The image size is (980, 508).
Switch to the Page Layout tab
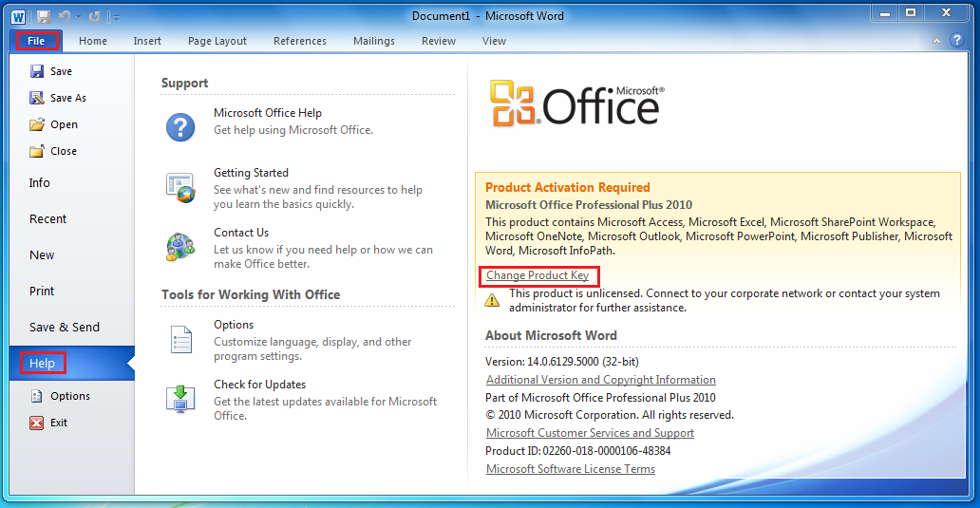pos(217,41)
